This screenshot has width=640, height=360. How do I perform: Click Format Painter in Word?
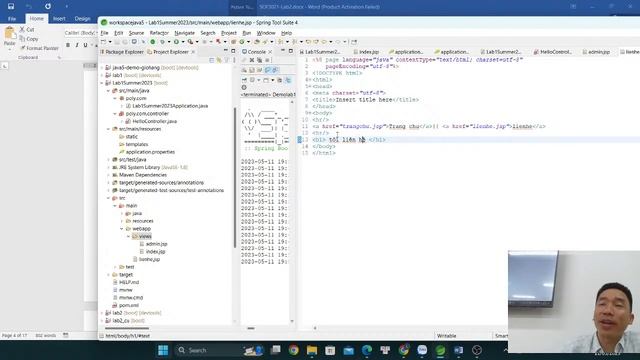point(39,48)
